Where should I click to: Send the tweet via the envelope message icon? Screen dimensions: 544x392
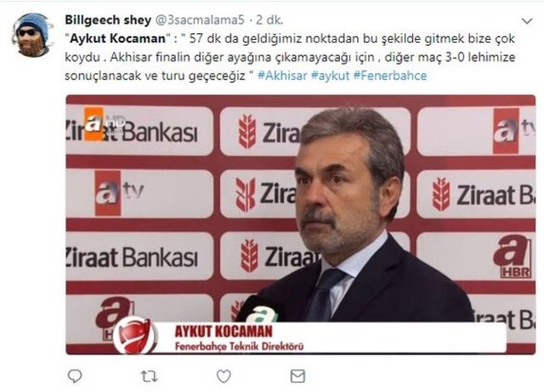(x=297, y=376)
